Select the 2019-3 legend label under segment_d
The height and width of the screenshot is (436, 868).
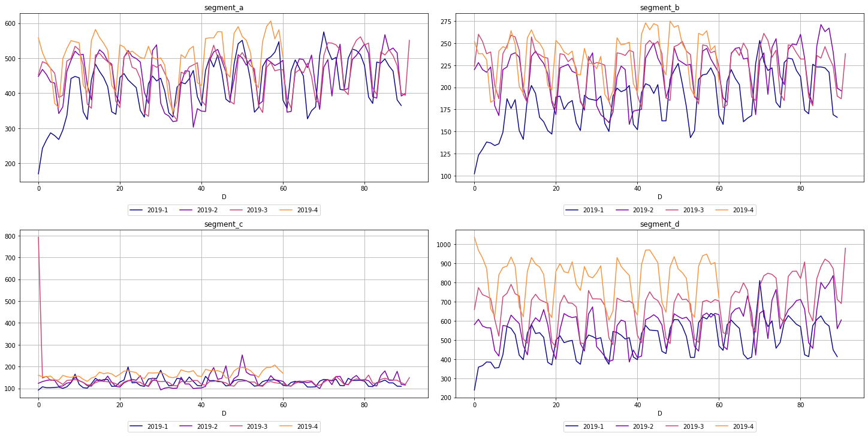pyautogui.click(x=694, y=426)
